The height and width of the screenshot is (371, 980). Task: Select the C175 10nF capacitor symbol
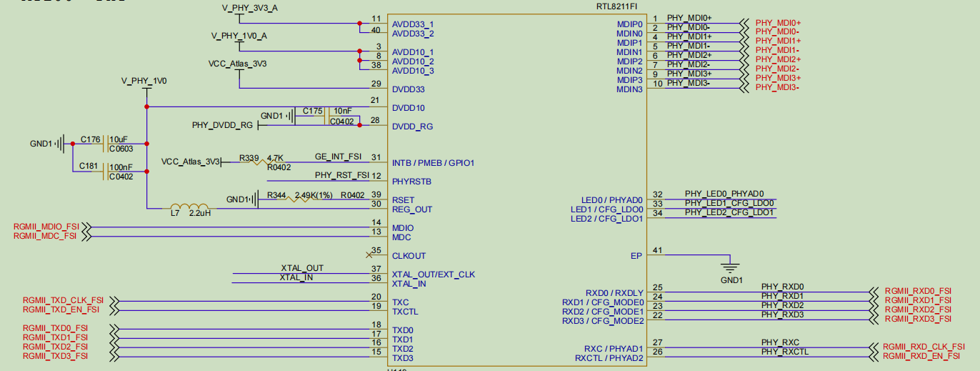click(x=326, y=116)
